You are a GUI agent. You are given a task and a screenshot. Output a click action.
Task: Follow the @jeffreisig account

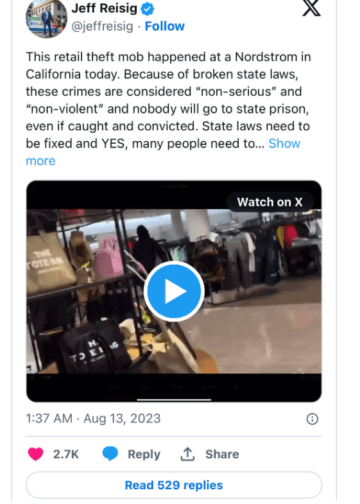point(165,26)
